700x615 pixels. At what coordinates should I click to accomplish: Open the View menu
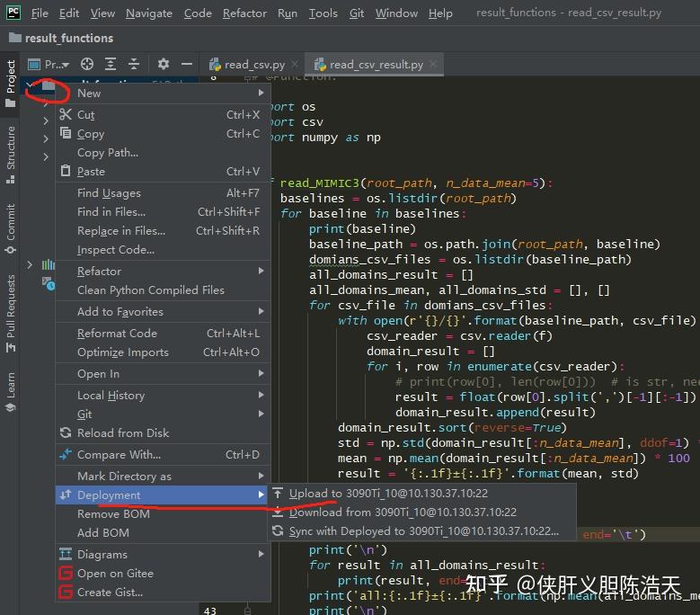click(102, 13)
